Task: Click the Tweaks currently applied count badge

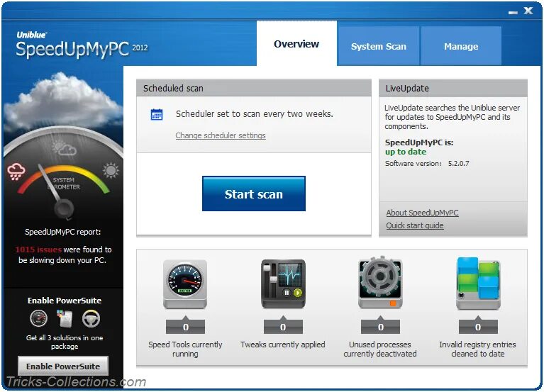Action: tap(283, 327)
